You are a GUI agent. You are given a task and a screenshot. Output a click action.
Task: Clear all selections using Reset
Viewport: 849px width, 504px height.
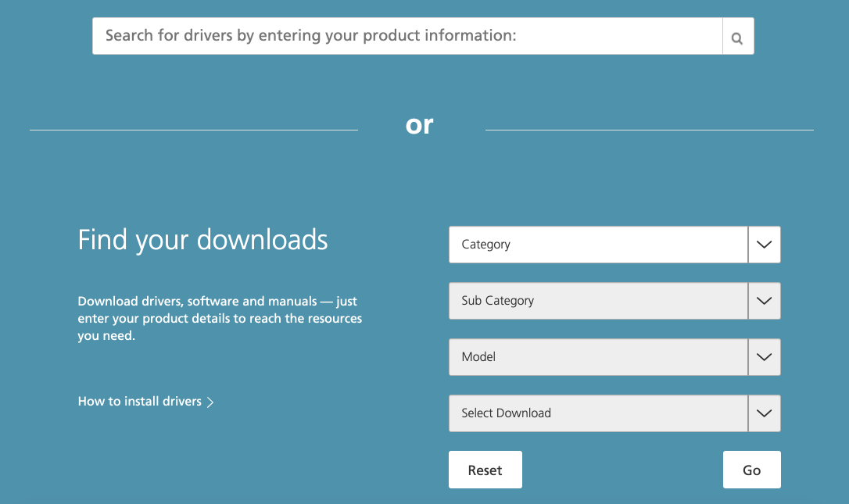click(x=485, y=470)
